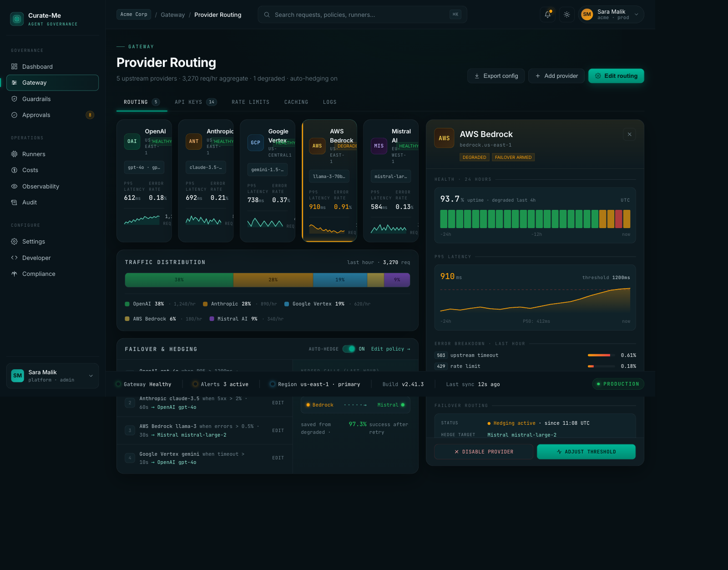Click the Curate-Me logo icon
The image size is (728, 570).
pyautogui.click(x=17, y=19)
